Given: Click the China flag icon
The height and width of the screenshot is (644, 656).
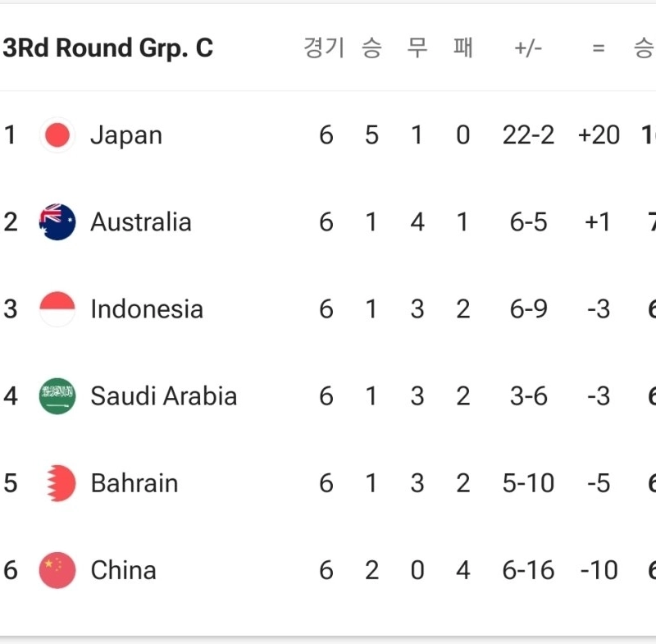Looking at the screenshot, I should (57, 570).
